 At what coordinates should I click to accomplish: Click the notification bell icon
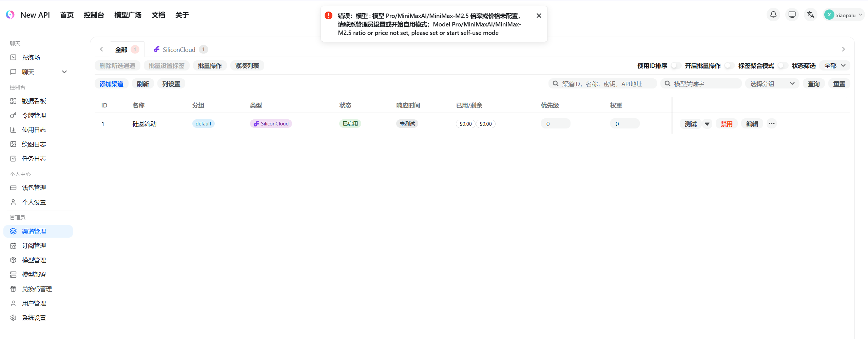773,15
